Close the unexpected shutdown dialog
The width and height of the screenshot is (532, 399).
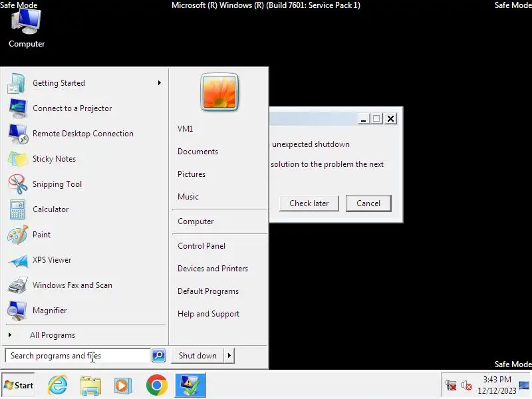390,119
